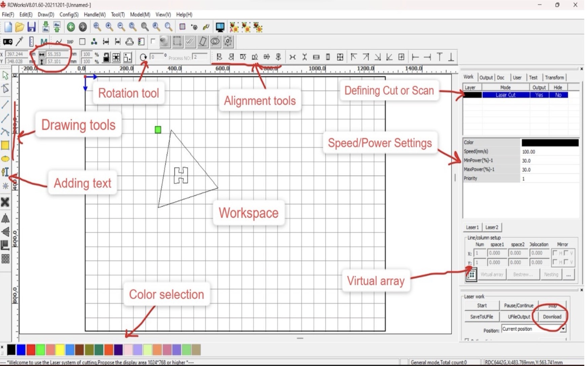Click the Download button

coord(552,317)
